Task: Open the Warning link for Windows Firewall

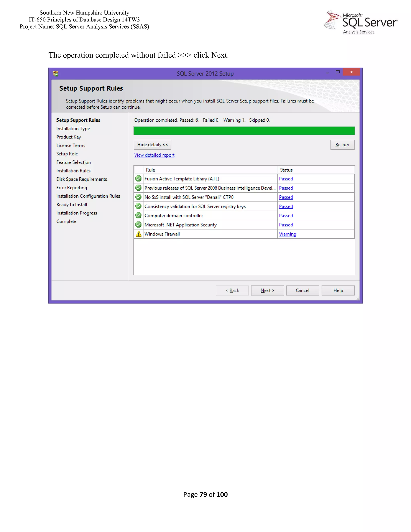Action: coord(288,234)
